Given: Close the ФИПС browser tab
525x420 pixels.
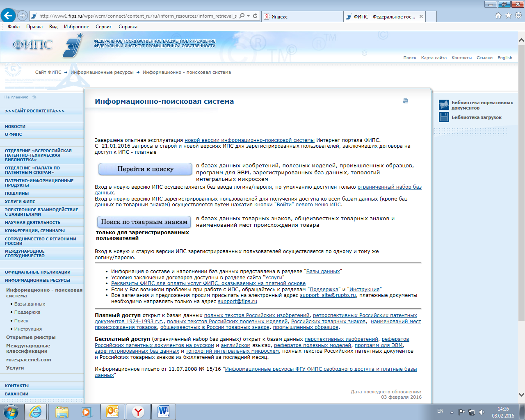Looking at the screenshot, I should coord(421,16).
